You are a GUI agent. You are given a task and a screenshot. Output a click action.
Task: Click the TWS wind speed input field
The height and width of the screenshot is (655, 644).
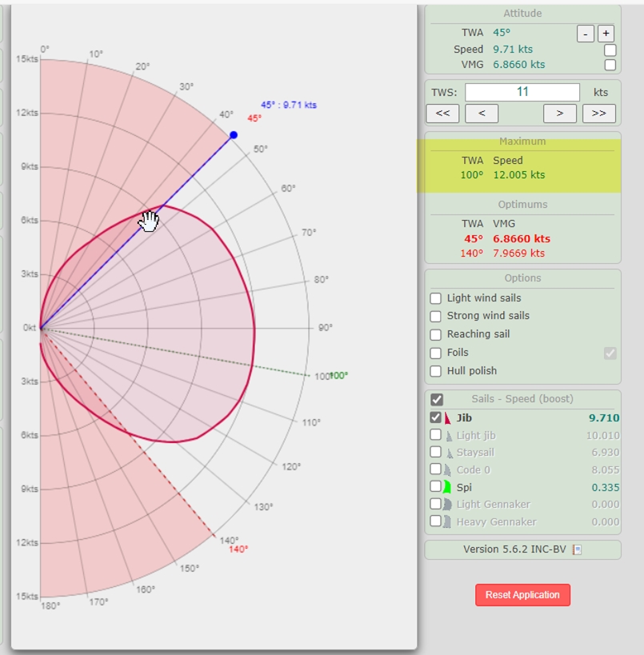[522, 92]
